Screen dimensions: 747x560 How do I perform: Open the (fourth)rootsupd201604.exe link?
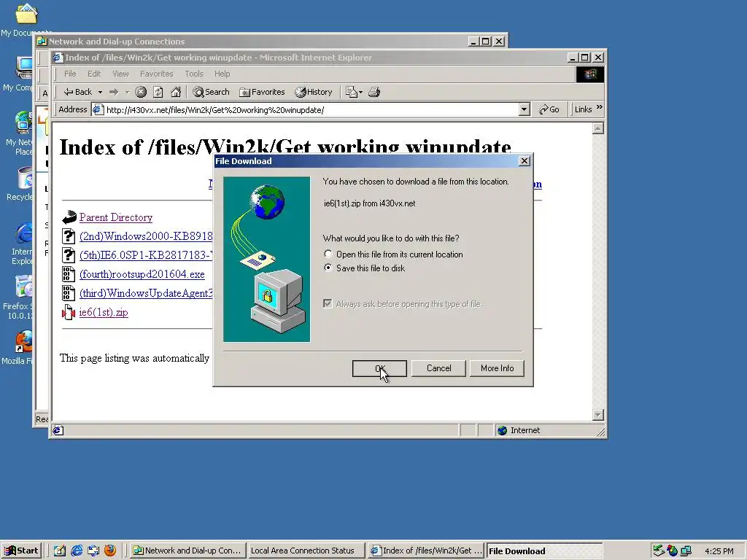[142, 274]
